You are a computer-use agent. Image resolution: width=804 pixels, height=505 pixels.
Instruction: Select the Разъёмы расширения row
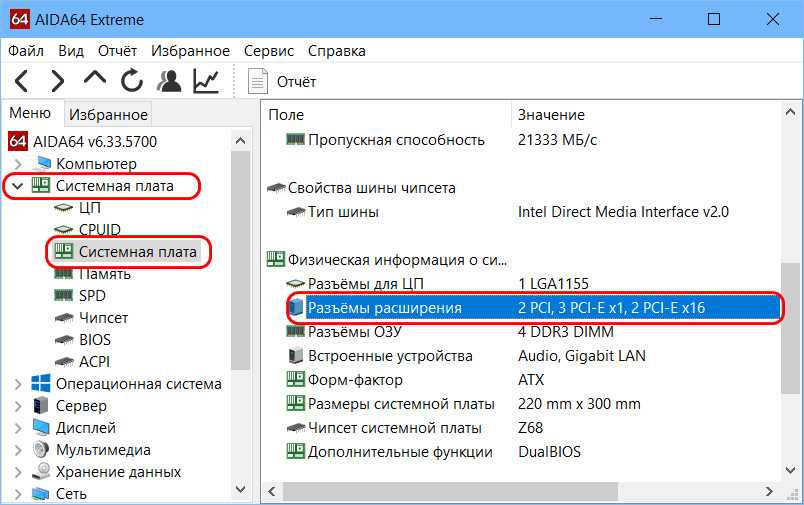[533, 308]
